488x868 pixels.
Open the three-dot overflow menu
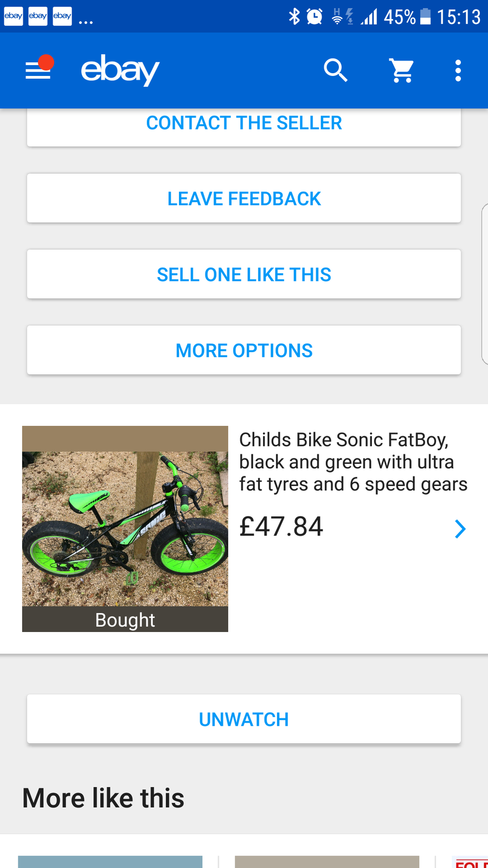coord(458,71)
